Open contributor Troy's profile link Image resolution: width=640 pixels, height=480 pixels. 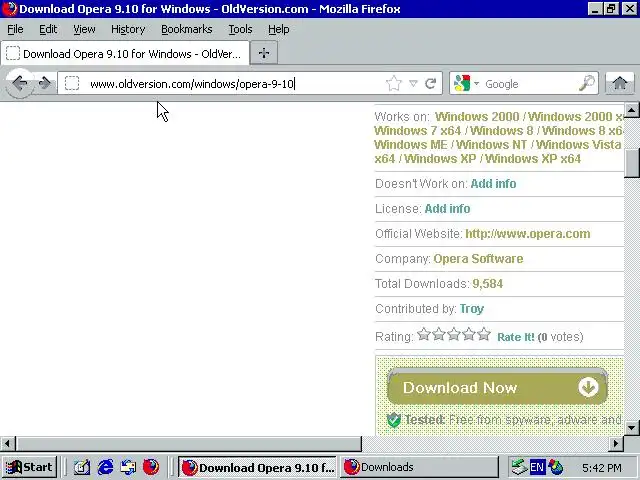pyautogui.click(x=472, y=309)
